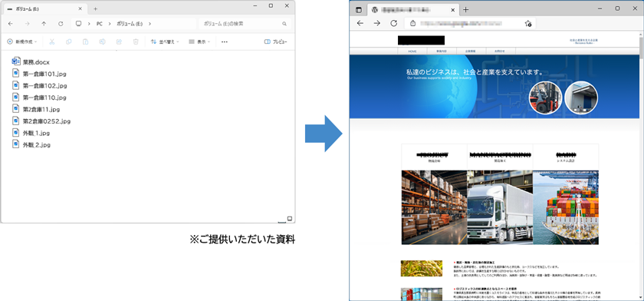Click third website navigation menu item

471,51
